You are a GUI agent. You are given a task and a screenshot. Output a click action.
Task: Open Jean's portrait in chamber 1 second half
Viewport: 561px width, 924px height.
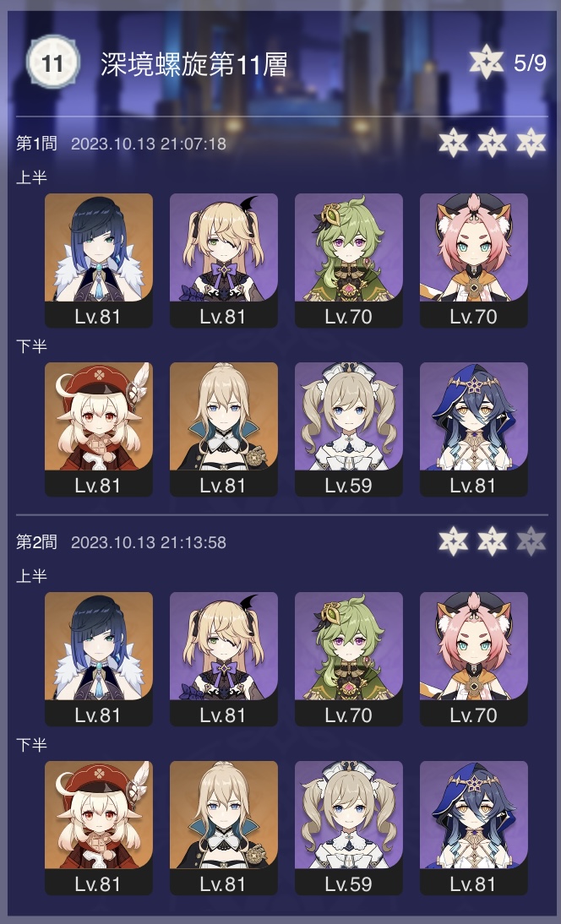(x=223, y=429)
